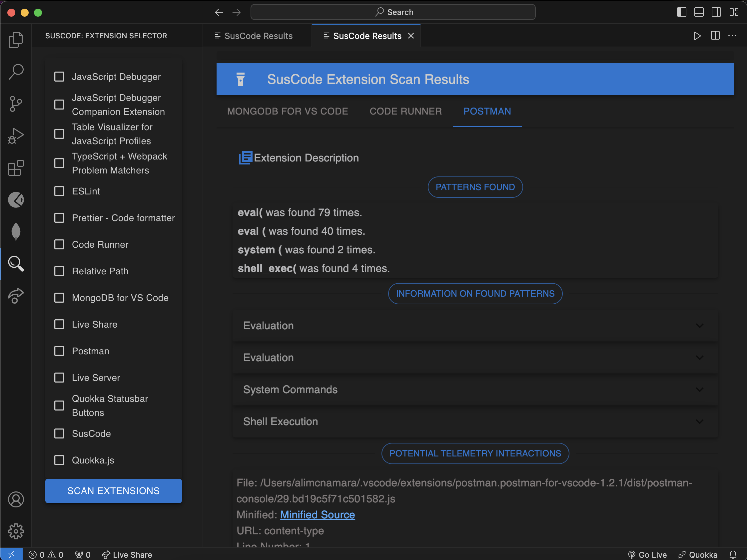Image resolution: width=747 pixels, height=560 pixels.
Task: Click the Run play icon in editor toolbar
Action: [x=697, y=36]
